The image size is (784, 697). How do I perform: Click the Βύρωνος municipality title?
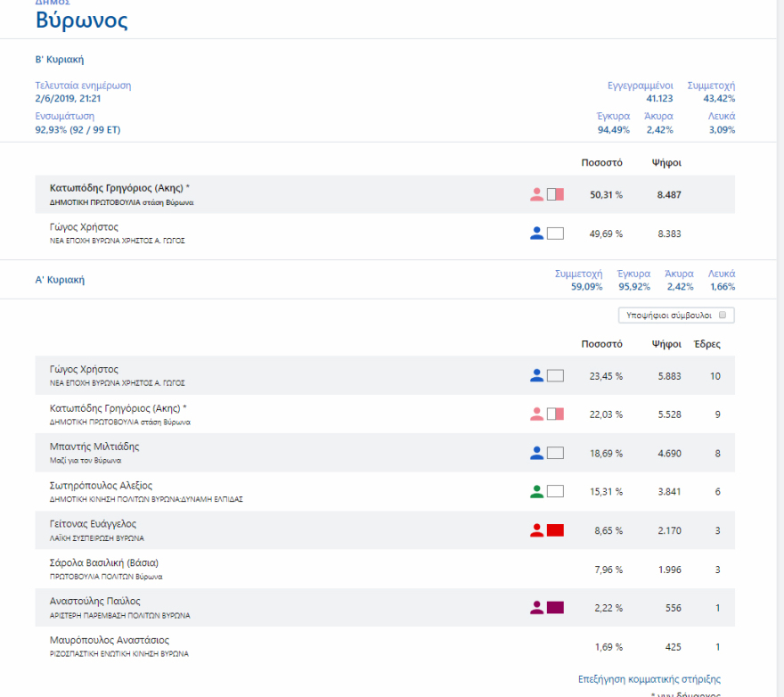81,21
